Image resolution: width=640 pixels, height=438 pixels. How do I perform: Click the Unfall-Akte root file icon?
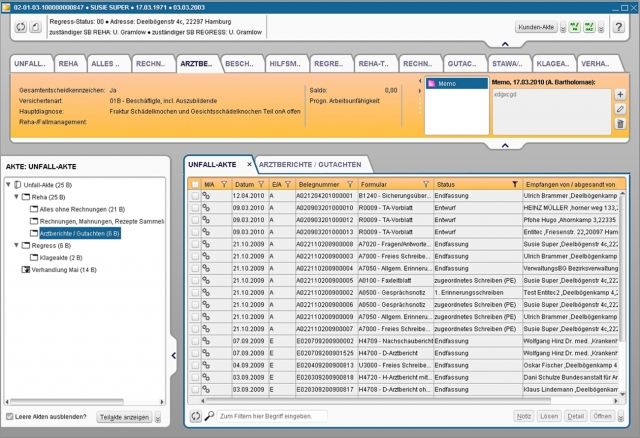(x=18, y=185)
